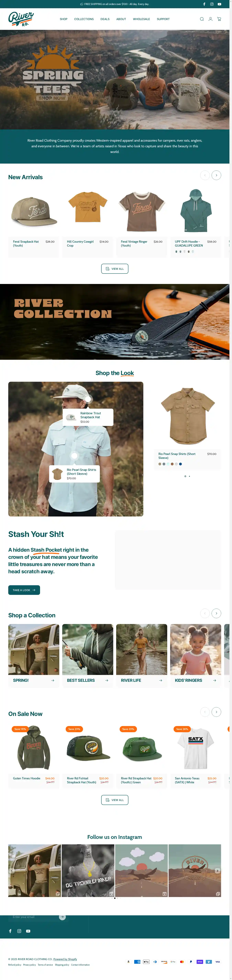Visit Instagram from top announcement bar
Viewport: 232px width, 980px height.
coord(212,4)
